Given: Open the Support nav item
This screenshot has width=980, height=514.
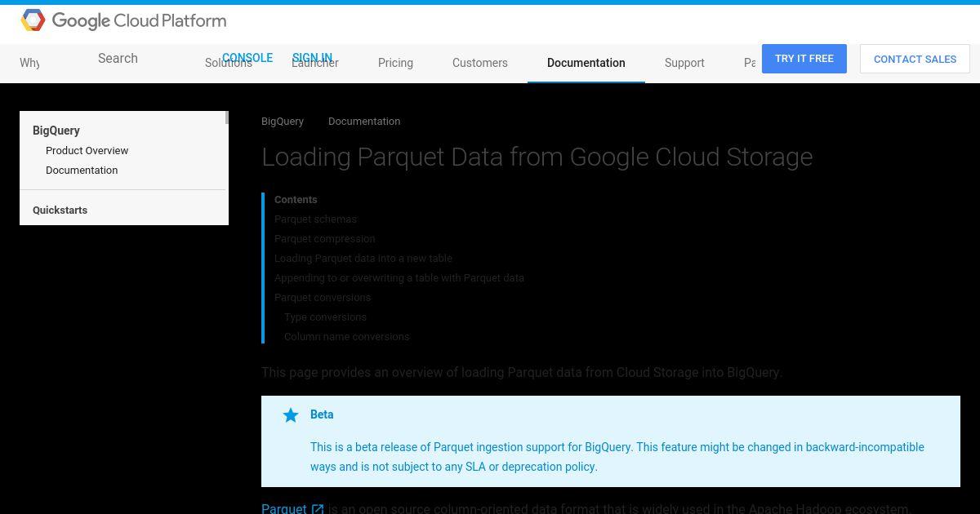Looking at the screenshot, I should (684, 63).
